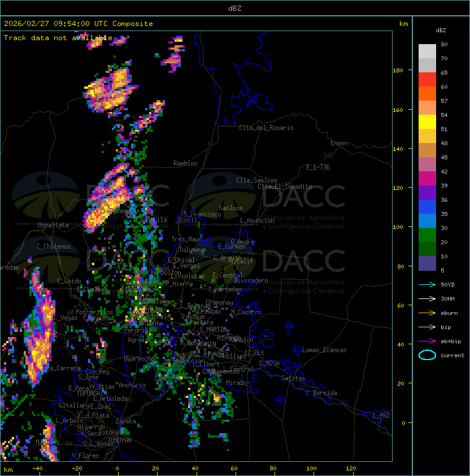Click the 'Mirador' map label
The width and height of the screenshot is (470, 476).
coord(238,383)
